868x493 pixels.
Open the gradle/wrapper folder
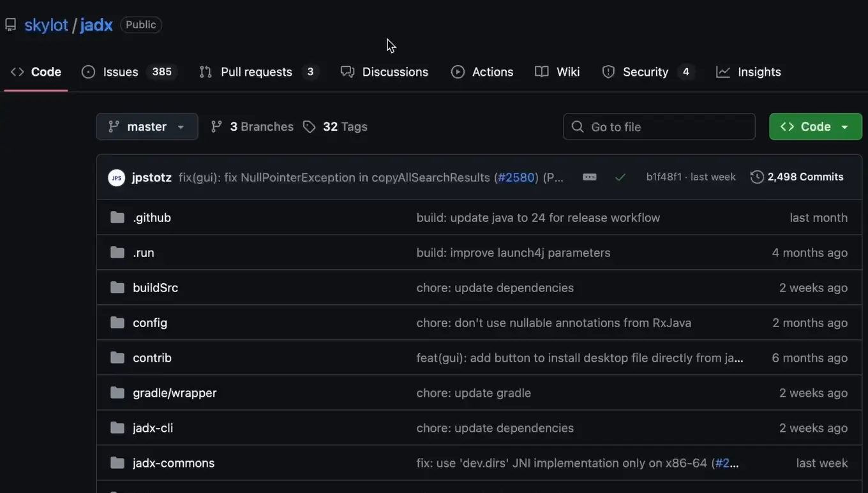[175, 393]
